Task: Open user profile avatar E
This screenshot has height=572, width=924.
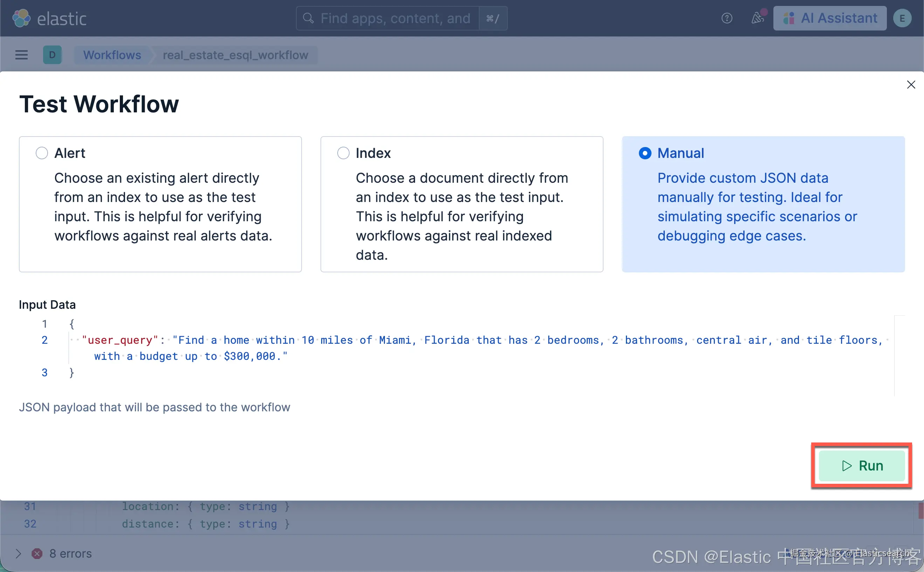Action: pos(902,18)
